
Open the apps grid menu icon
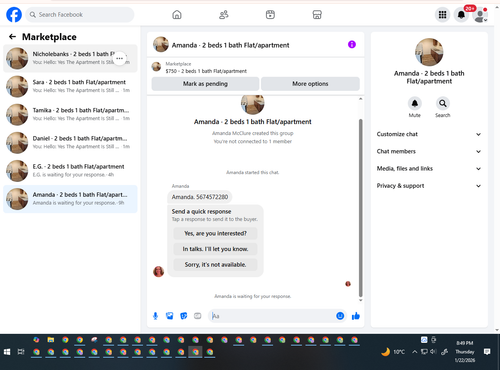(x=442, y=15)
